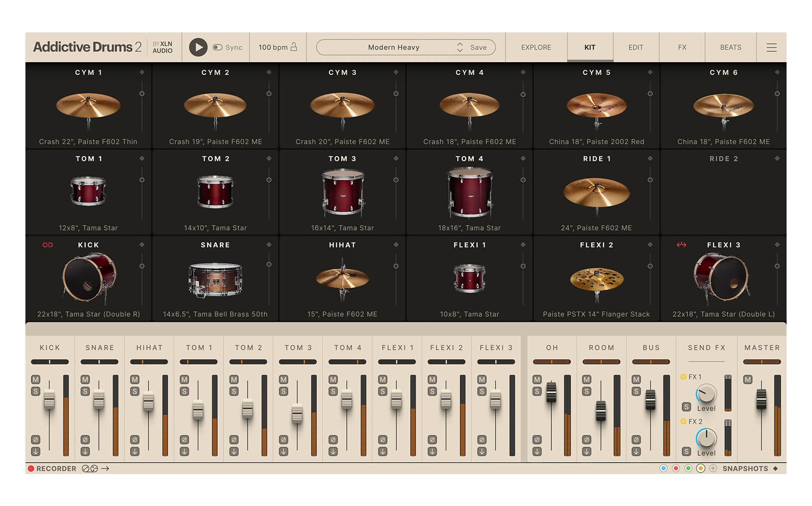Open the SNAPSHOTS diamond menu
This screenshot has height=506, width=812.
pyautogui.click(x=775, y=469)
